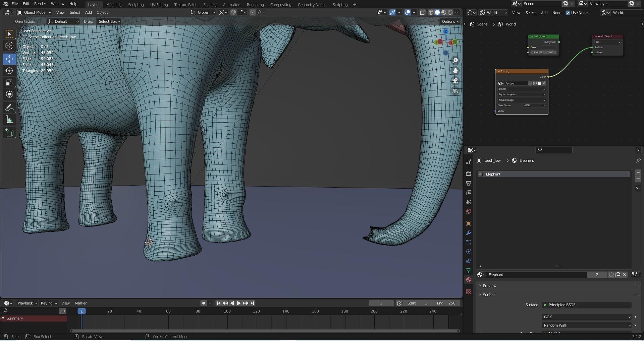Switch to the Shading workspace tab
The width and height of the screenshot is (644, 341).
[x=210, y=5]
